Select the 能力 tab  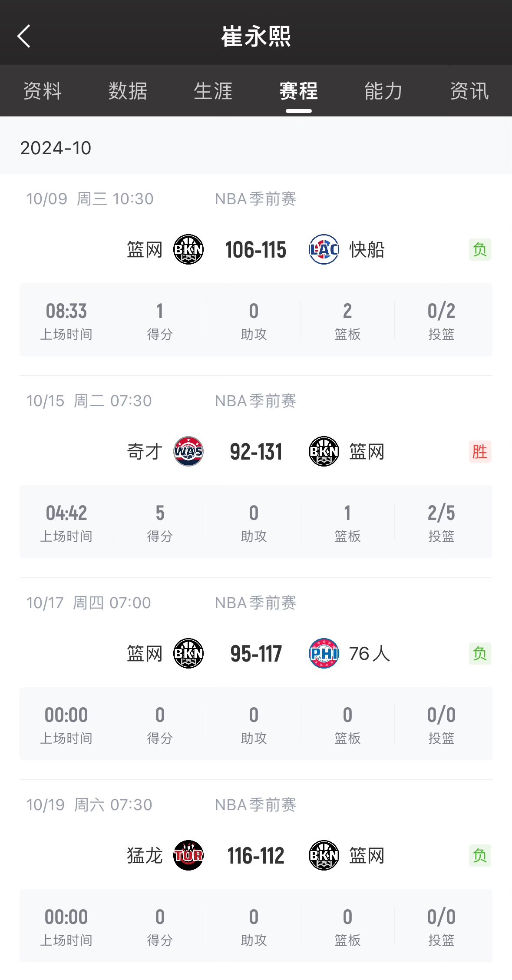coord(383,91)
